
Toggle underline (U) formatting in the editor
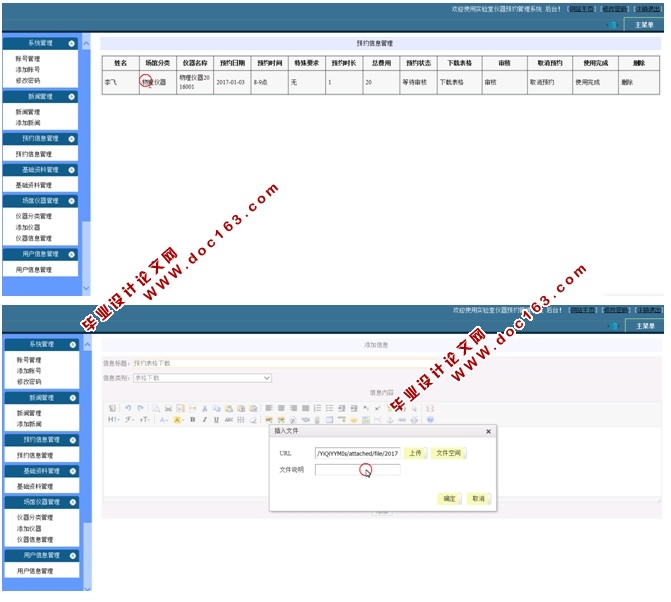217,420
